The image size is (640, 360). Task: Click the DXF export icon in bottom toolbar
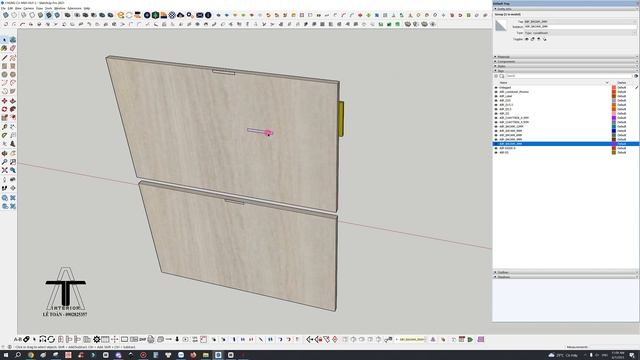coord(142,339)
